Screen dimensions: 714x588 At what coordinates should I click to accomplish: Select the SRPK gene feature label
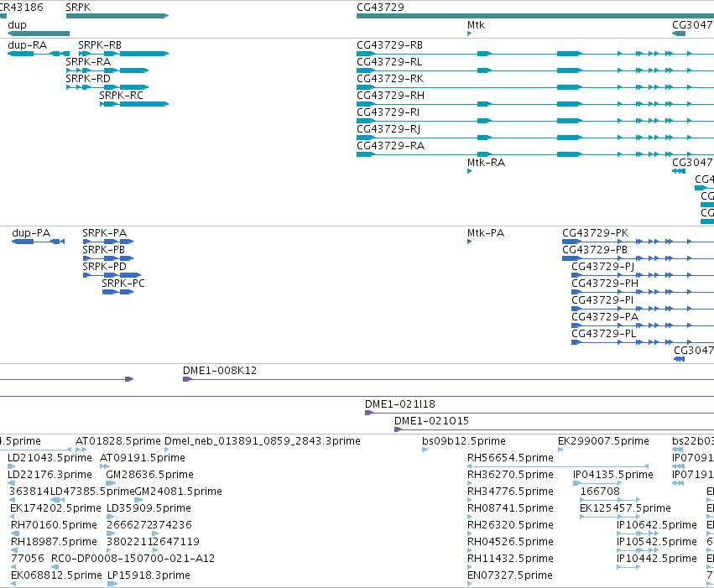click(x=78, y=8)
